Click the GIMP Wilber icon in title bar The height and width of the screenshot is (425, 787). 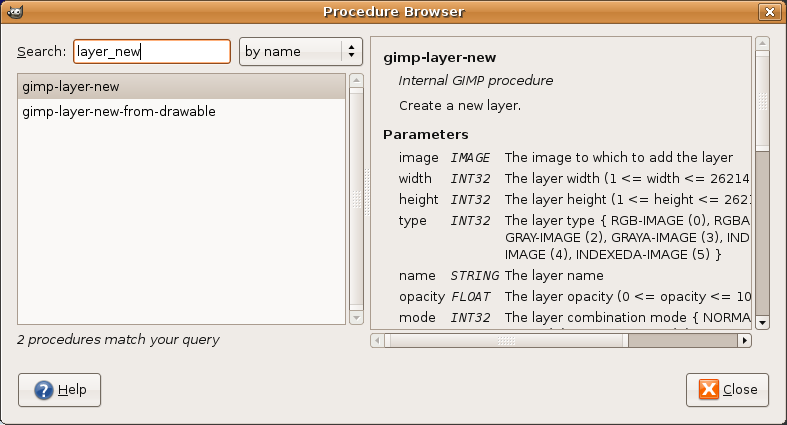pyautogui.click(x=15, y=11)
